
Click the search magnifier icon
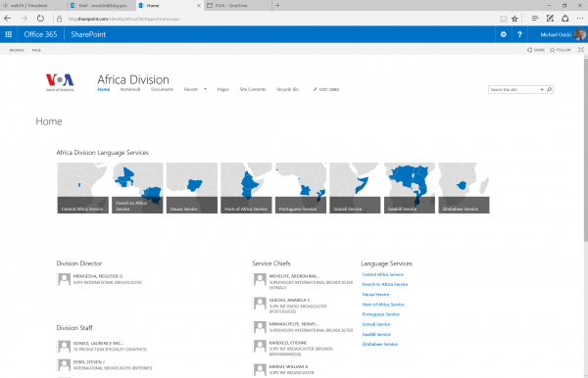point(550,89)
